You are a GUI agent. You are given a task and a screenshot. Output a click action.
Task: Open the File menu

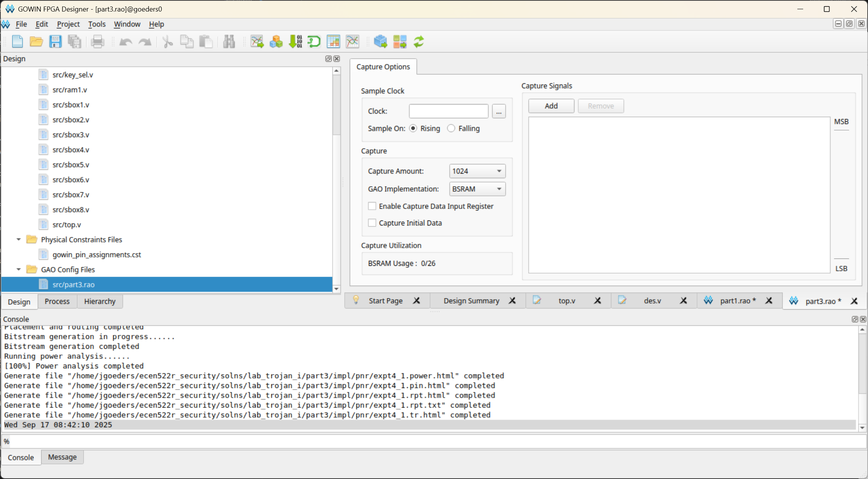[21, 24]
